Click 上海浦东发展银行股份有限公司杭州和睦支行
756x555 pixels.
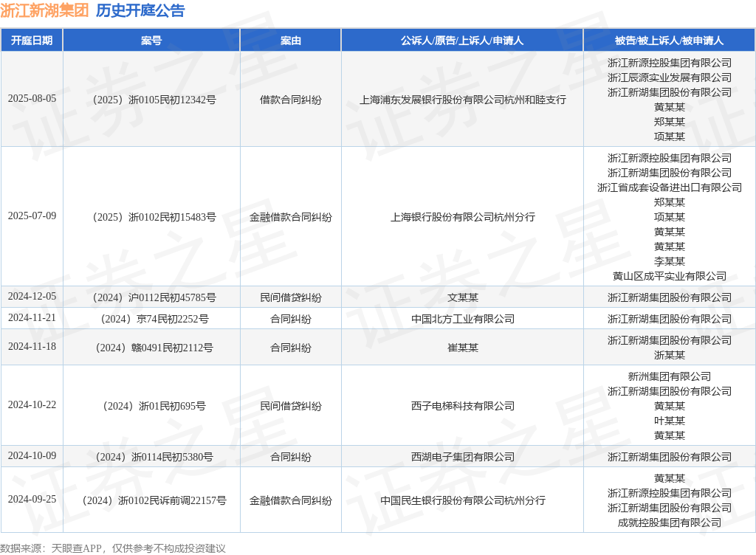[x=462, y=99]
